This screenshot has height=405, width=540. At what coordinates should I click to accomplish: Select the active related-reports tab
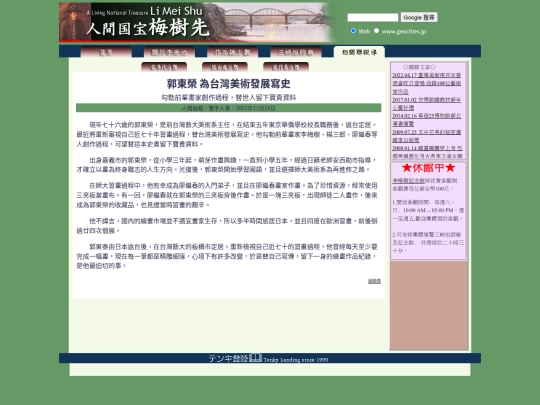pyautogui.click(x=359, y=52)
